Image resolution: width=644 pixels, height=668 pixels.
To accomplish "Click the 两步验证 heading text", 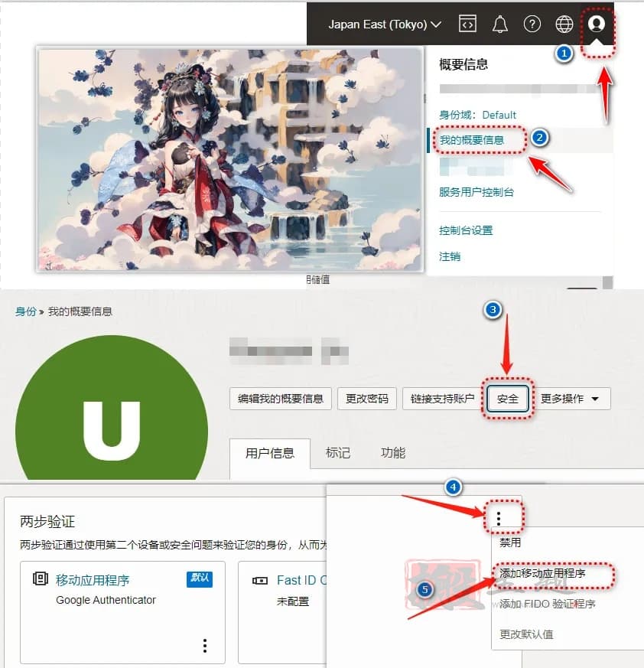I will click(47, 521).
